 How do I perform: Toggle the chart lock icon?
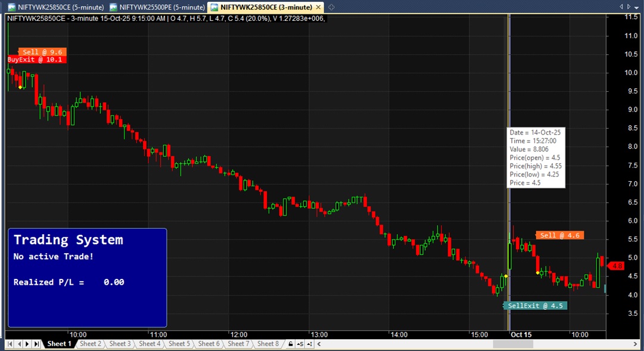tap(290, 344)
